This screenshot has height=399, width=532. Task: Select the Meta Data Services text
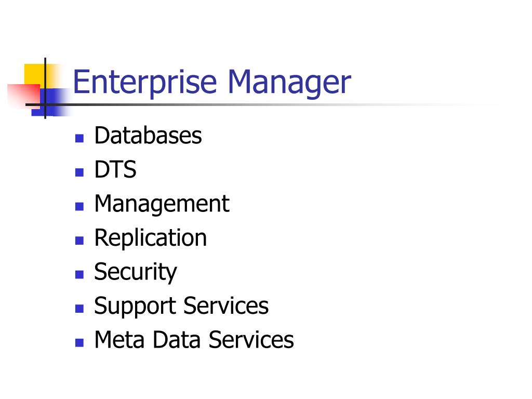click(194, 340)
